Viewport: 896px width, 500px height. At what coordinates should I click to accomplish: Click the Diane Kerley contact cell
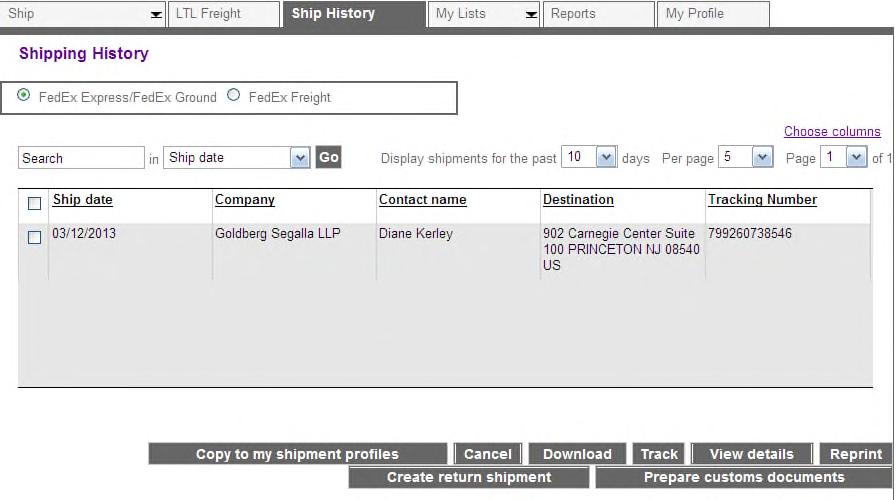415,233
